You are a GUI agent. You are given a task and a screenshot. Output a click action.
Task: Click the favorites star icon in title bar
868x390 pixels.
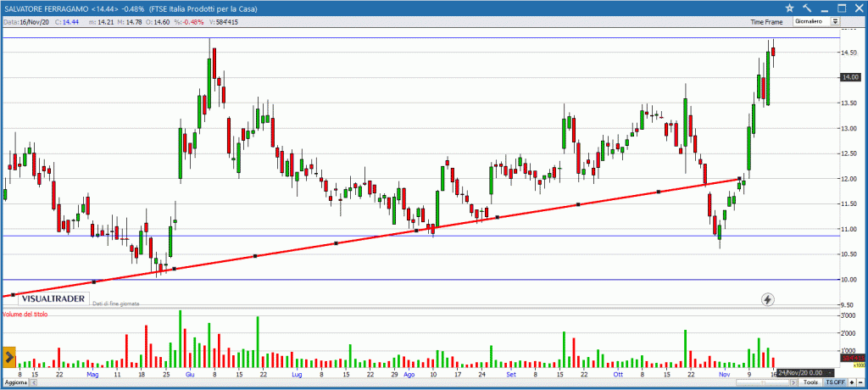pos(789,8)
